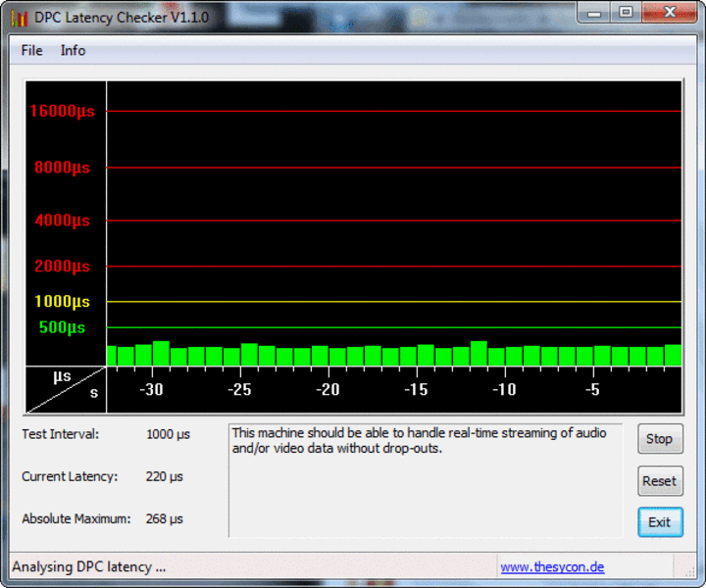Viewport: 706px width, 588px height.
Task: Click the yellow 1000µs axis label
Action: (62, 301)
